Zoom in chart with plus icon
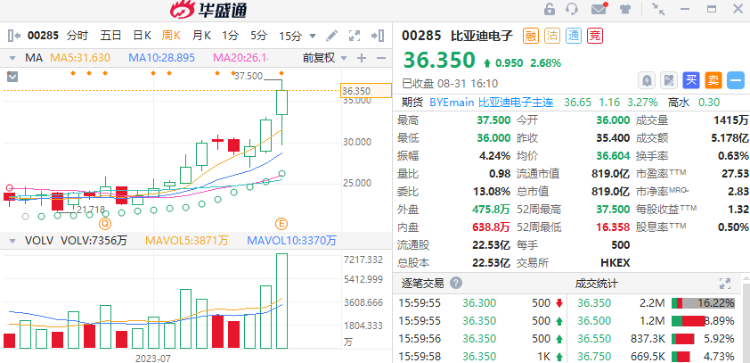Image resolution: width=750 pixels, height=363 pixels. pos(362,58)
